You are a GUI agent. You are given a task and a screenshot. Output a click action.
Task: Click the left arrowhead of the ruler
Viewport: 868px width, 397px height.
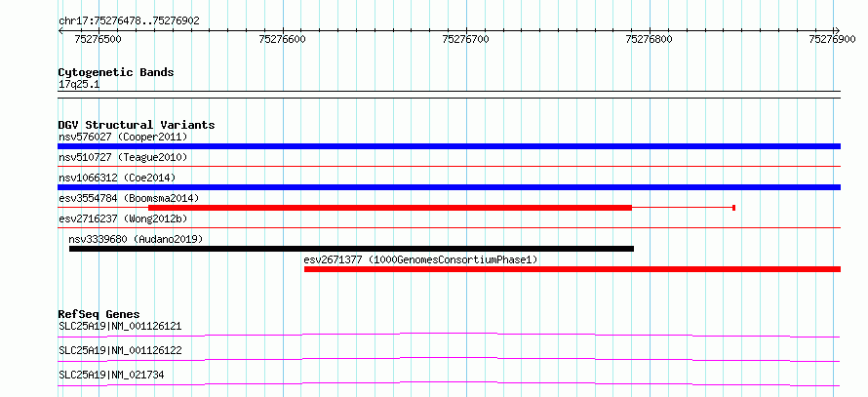tap(60, 30)
